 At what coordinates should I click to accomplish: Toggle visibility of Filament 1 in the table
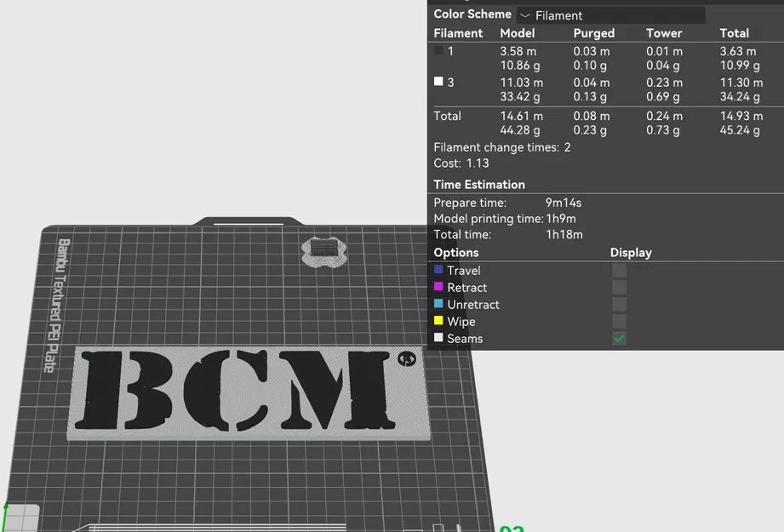point(439,51)
